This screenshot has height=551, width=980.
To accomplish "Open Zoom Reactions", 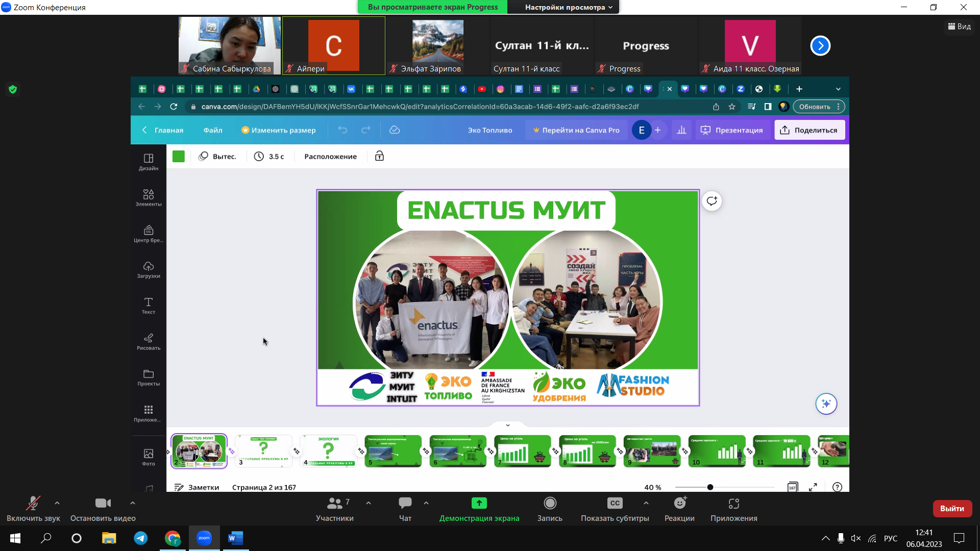I will pyautogui.click(x=679, y=509).
